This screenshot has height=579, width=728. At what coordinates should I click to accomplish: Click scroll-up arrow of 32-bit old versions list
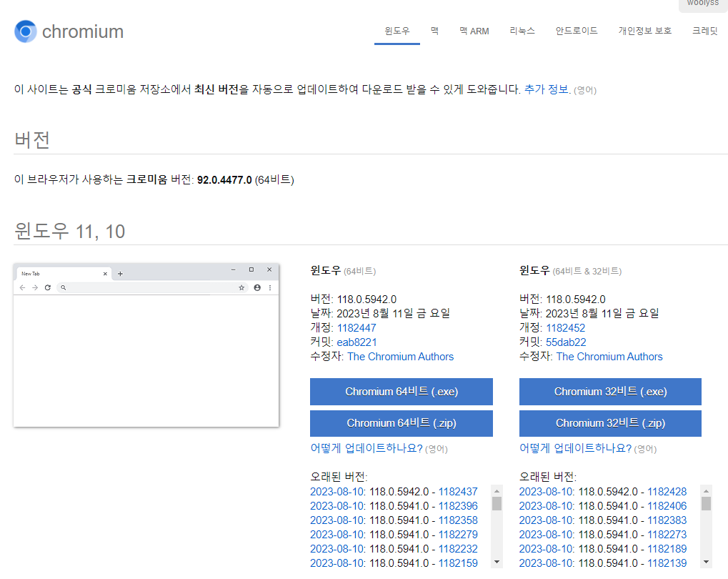(x=706, y=491)
